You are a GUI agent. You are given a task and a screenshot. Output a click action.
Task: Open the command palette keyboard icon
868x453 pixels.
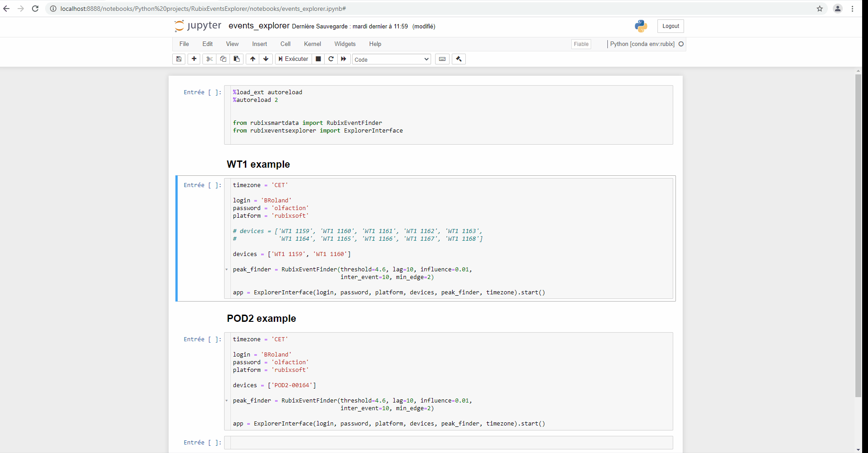442,59
